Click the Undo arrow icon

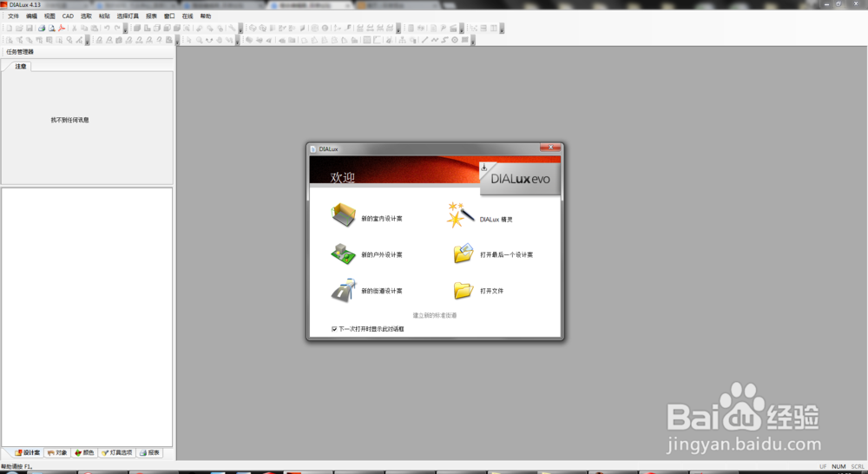[107, 29]
